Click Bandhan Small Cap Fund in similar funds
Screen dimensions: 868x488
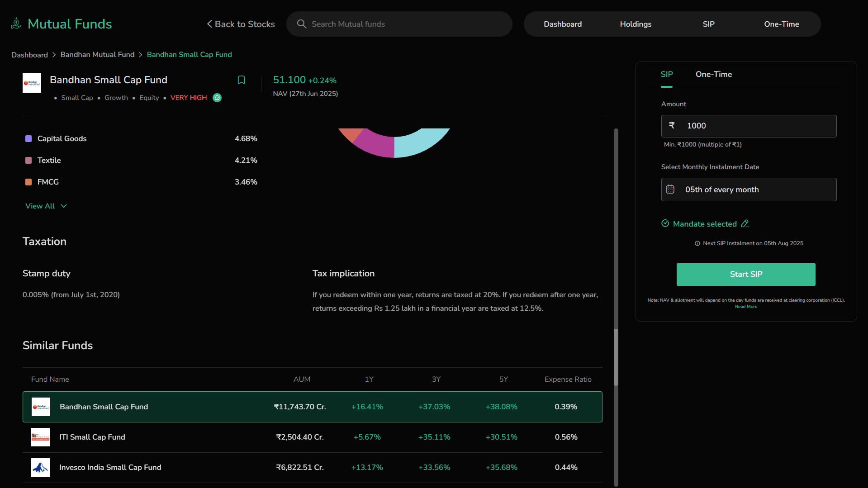coord(104,407)
